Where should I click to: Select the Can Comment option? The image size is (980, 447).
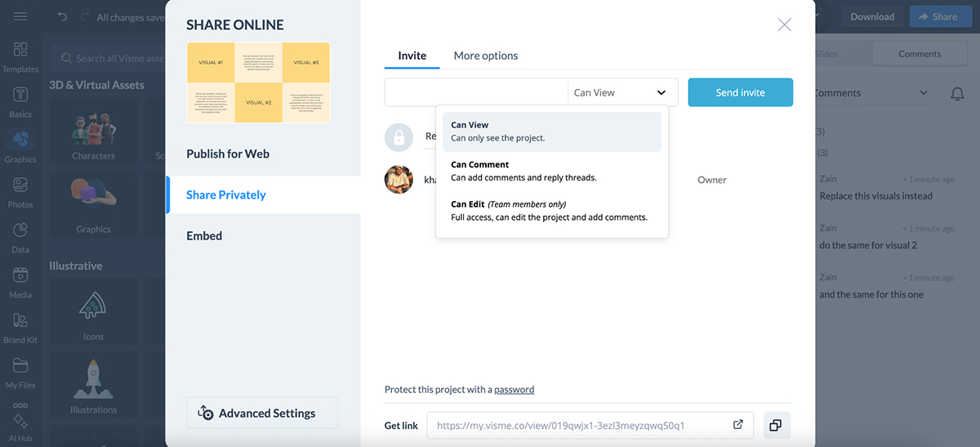click(552, 171)
